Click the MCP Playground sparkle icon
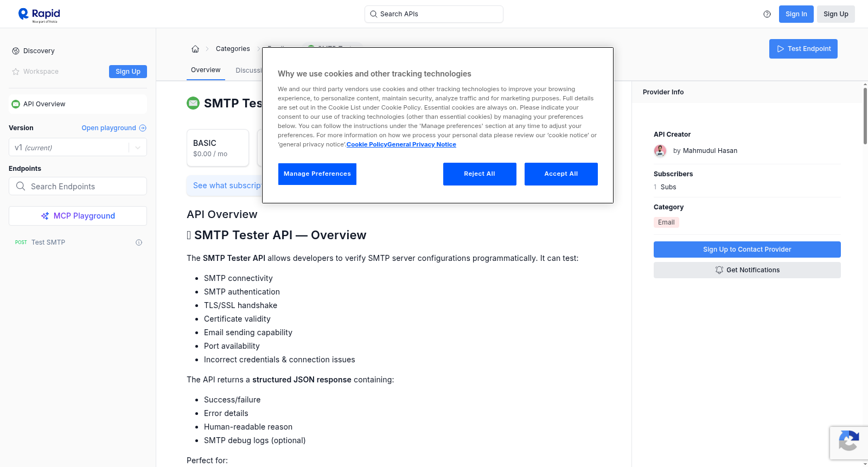 [45, 216]
